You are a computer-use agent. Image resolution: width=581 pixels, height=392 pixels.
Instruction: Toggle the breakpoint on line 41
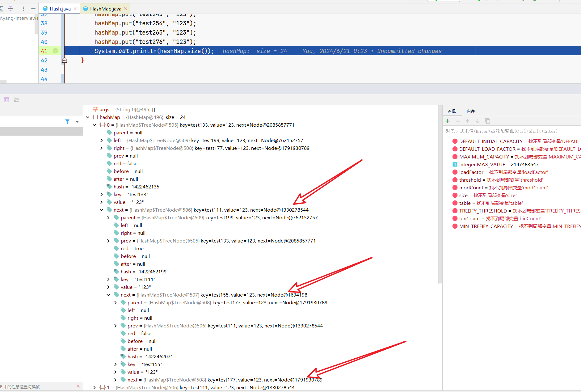55,51
